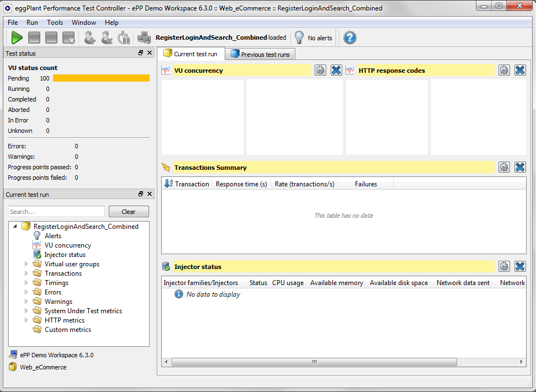Select Injector status in the tree
Image resolution: width=536 pixels, height=392 pixels.
coord(65,255)
